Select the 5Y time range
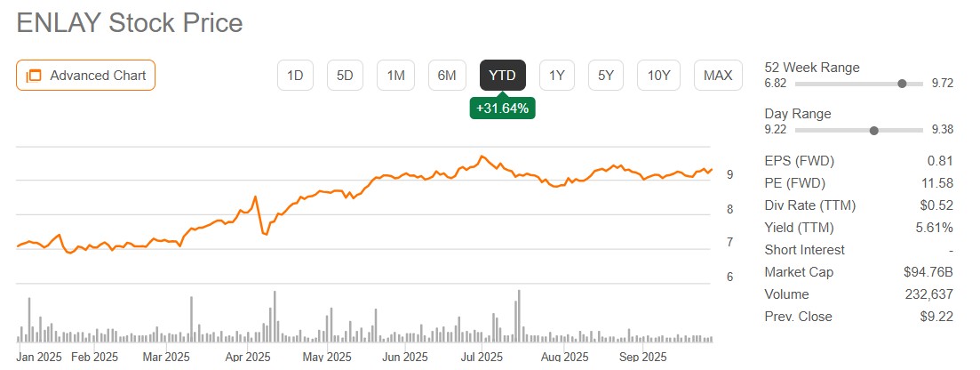This screenshot has height=370, width=980. click(x=606, y=76)
